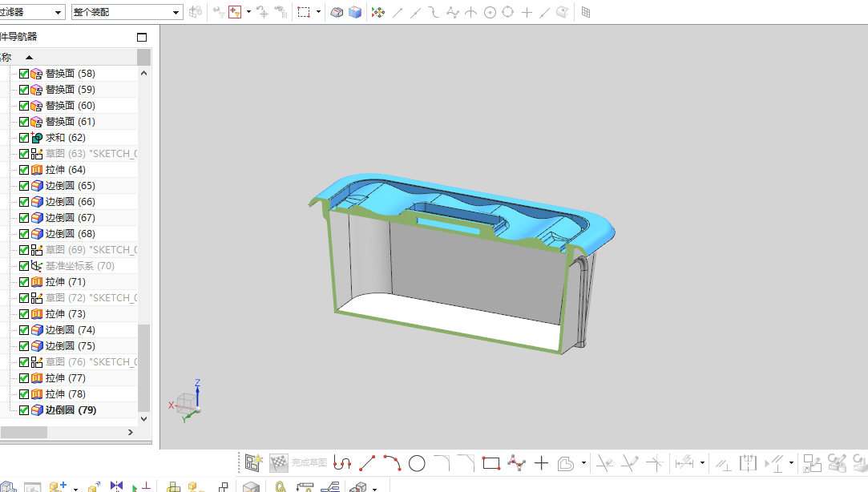The width and height of the screenshot is (868, 492).
Task: Click navigator scrollbar up arrow
Action: point(144,73)
